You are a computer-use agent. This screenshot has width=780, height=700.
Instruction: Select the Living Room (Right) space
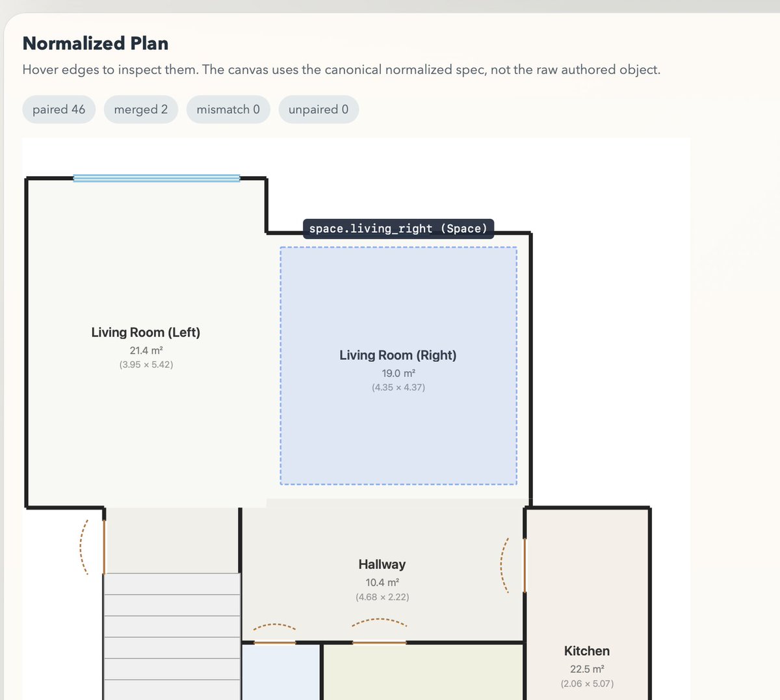(x=398, y=366)
